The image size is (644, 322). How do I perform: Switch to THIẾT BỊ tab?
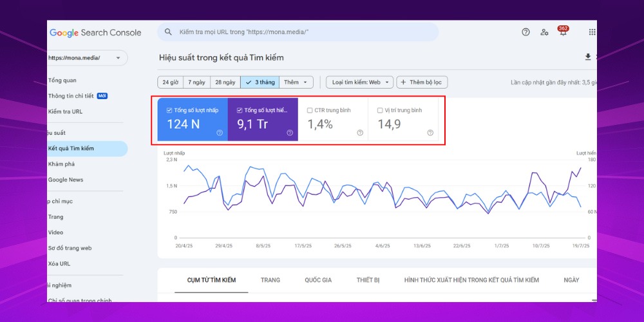368,280
